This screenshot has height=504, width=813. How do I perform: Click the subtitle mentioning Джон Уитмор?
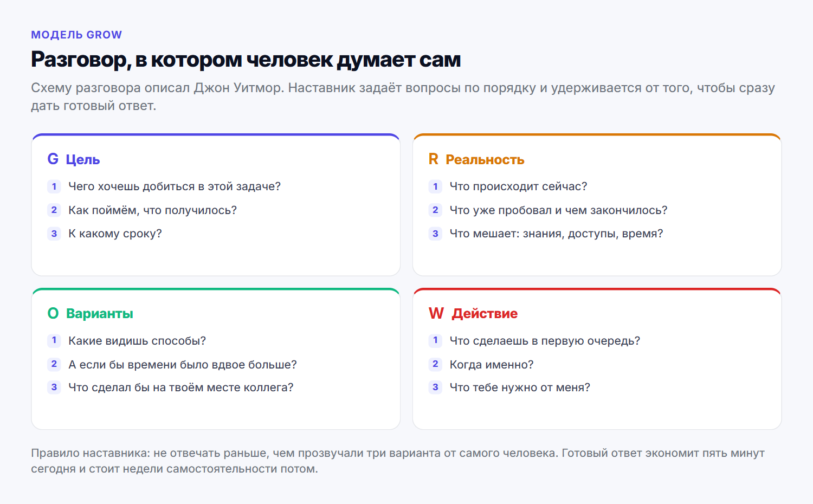(403, 96)
